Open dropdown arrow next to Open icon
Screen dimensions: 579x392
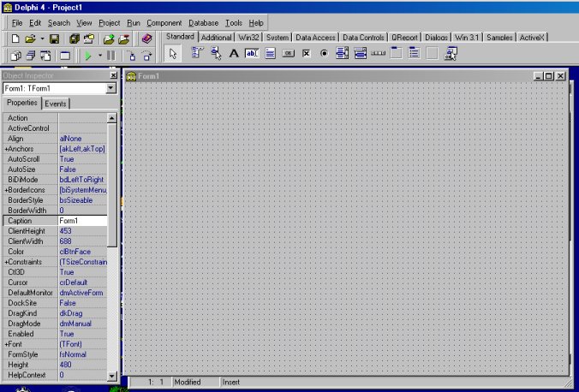pyautogui.click(x=42, y=39)
